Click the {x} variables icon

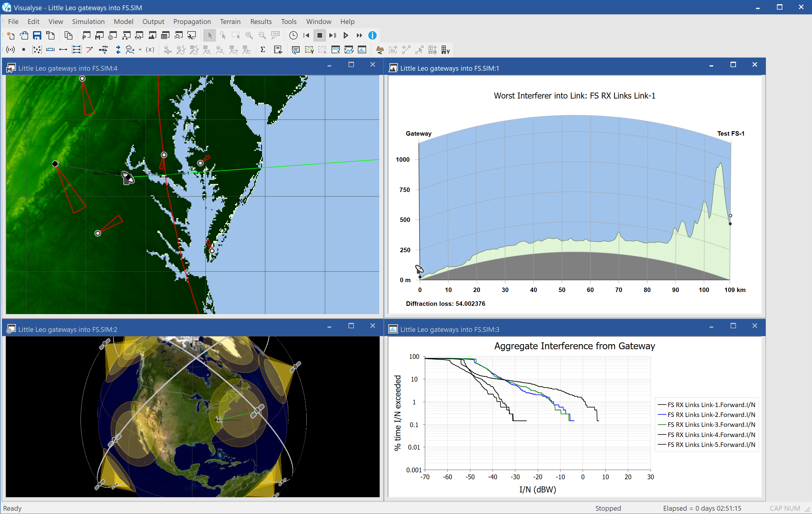tap(150, 50)
